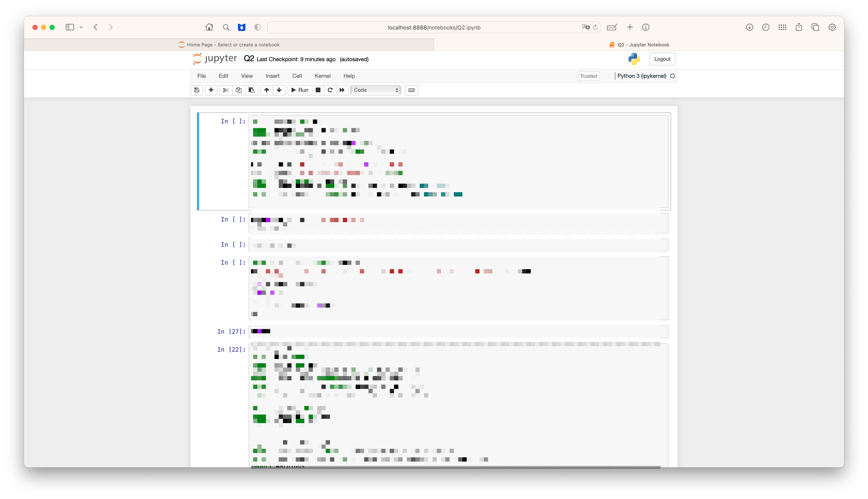Open the Edit menu
The width and height of the screenshot is (868, 499).
(223, 76)
